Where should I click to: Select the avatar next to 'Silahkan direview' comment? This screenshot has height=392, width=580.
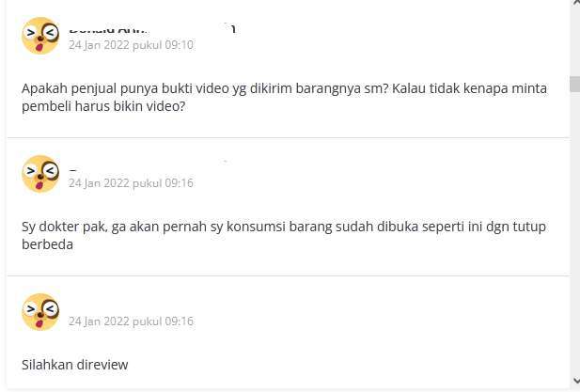[x=40, y=312]
